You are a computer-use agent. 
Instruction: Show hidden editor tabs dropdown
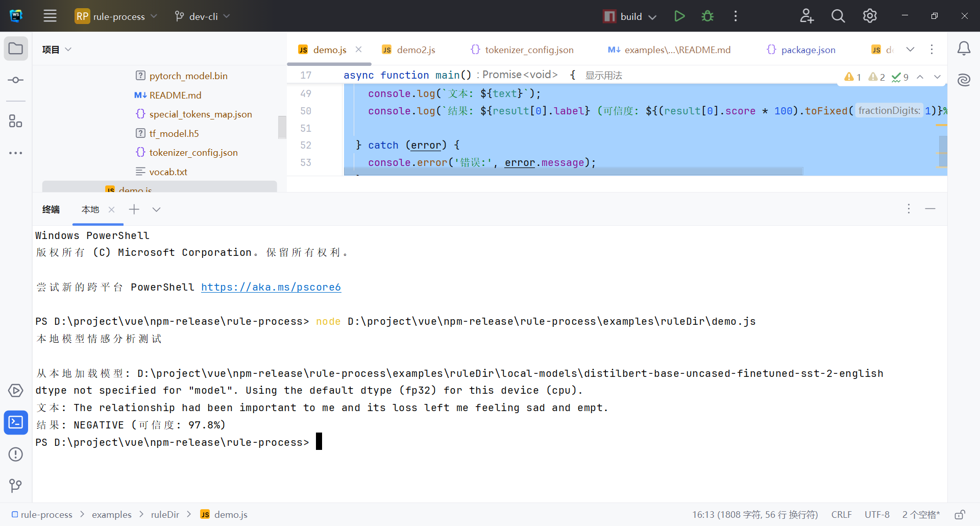click(x=910, y=50)
